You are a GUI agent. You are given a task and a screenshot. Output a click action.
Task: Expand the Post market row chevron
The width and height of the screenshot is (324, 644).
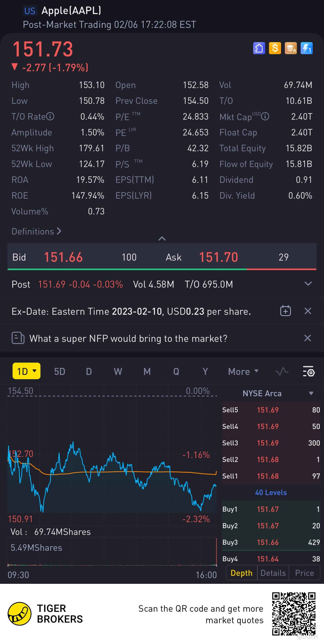tap(308, 284)
